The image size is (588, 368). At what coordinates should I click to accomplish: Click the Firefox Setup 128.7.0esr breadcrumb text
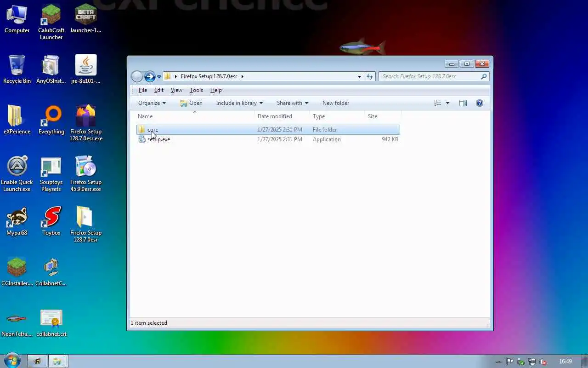click(x=209, y=76)
